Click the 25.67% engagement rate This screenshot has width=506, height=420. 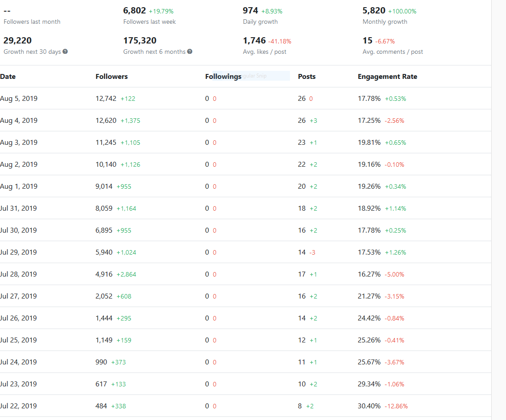click(x=369, y=362)
